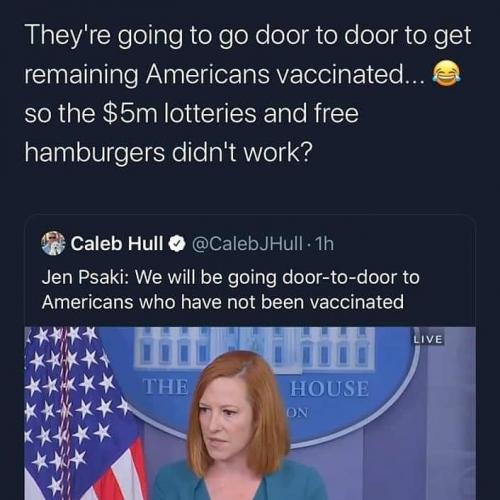Click the word HOUSE on backdrop
The image size is (500, 500).
pos(329,389)
